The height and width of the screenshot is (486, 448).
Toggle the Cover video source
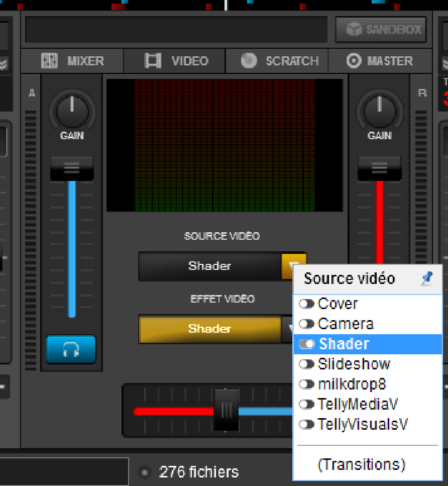point(307,304)
